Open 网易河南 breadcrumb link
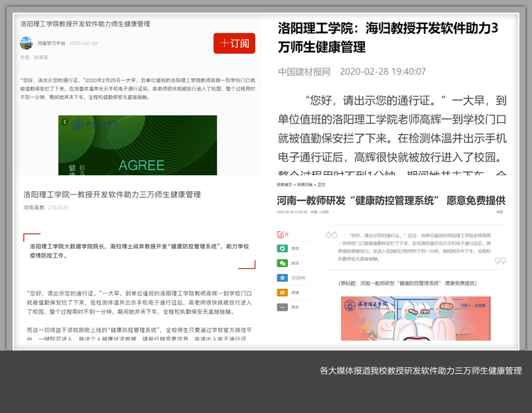 [304, 184]
